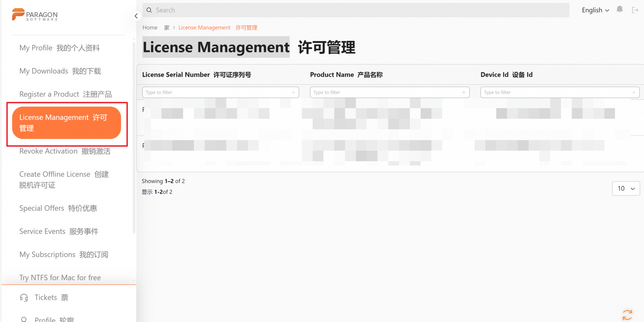This screenshot has width=644, height=322.
Task: Click the orange refresh arrows icon
Action: pyautogui.click(x=627, y=315)
